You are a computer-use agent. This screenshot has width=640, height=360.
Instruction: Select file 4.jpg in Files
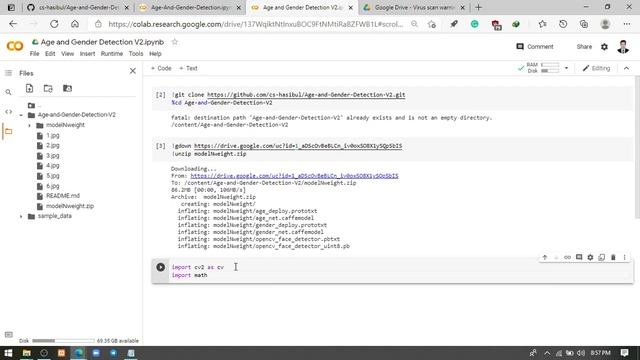coord(53,166)
